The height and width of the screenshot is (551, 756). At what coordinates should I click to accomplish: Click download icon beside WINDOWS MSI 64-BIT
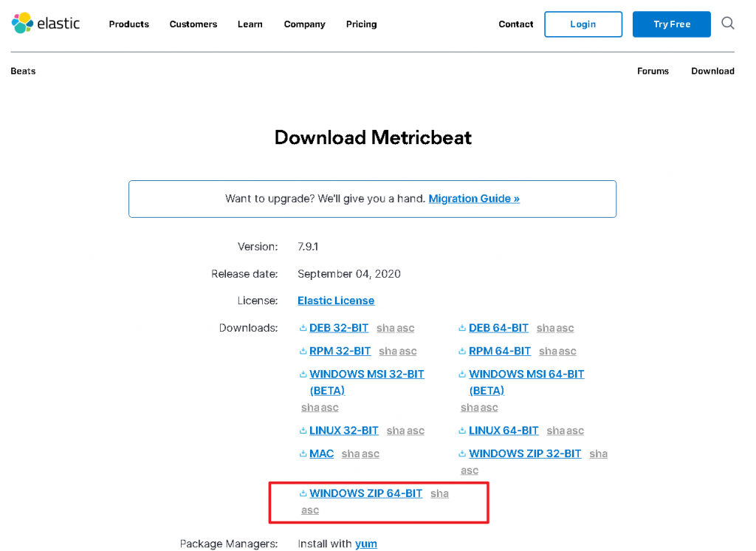click(x=462, y=374)
